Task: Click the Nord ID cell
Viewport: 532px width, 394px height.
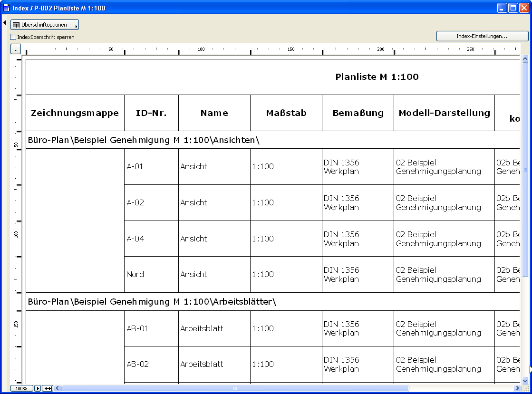Action: pos(151,274)
